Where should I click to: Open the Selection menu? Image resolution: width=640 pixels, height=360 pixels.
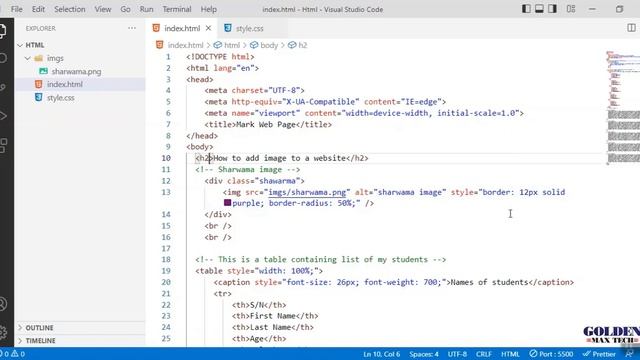coord(70,9)
